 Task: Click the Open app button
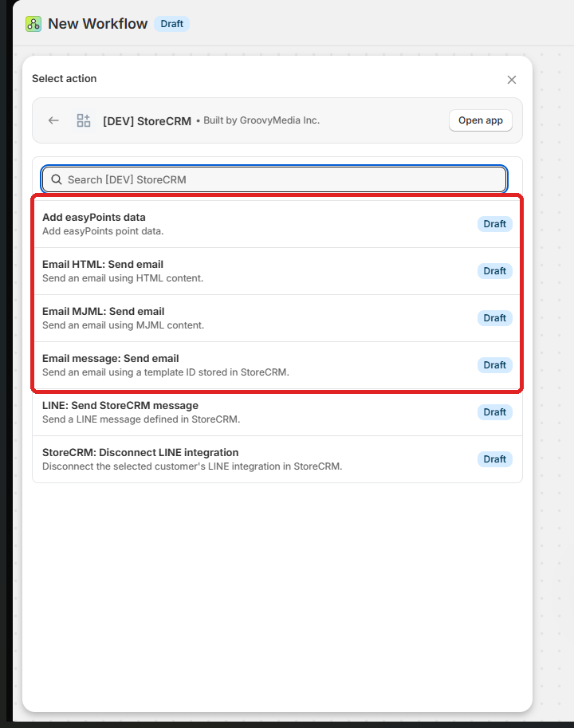480,120
